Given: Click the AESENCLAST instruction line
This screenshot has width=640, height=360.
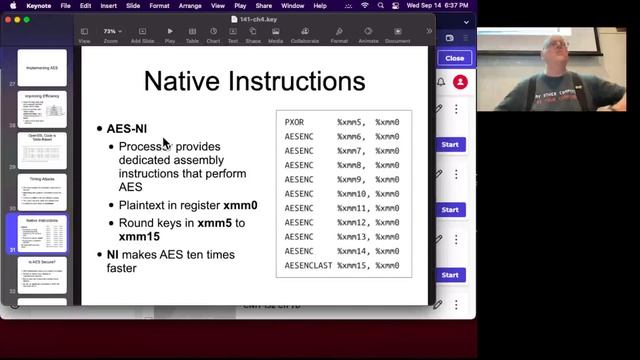Looking at the screenshot, I should pyautogui.click(x=342, y=266).
